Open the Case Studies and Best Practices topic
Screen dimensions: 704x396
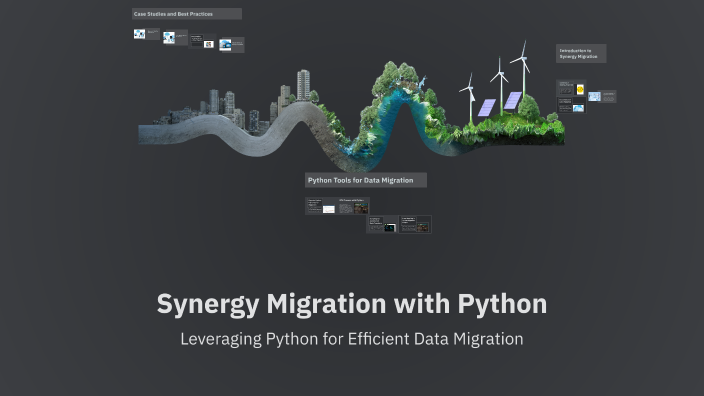[187, 14]
